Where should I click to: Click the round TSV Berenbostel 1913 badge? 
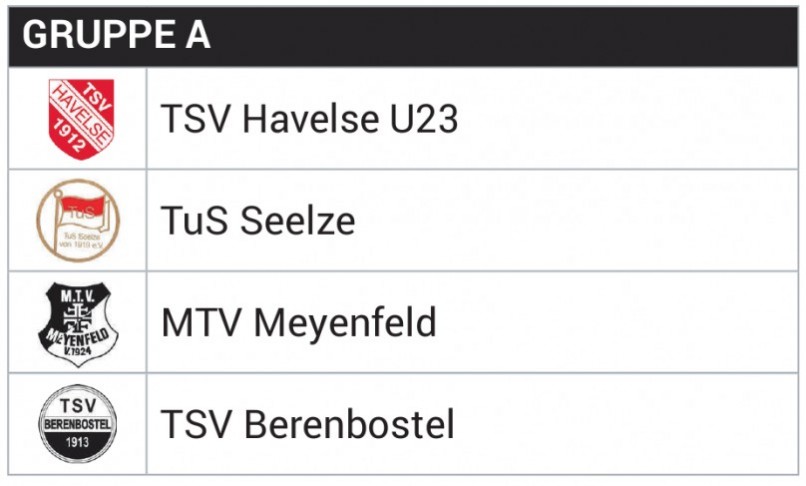coord(78,424)
